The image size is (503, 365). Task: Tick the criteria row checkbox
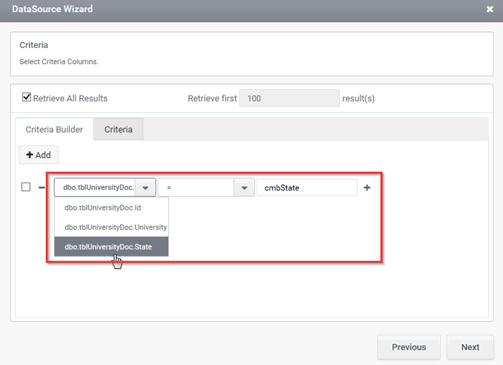tap(26, 187)
